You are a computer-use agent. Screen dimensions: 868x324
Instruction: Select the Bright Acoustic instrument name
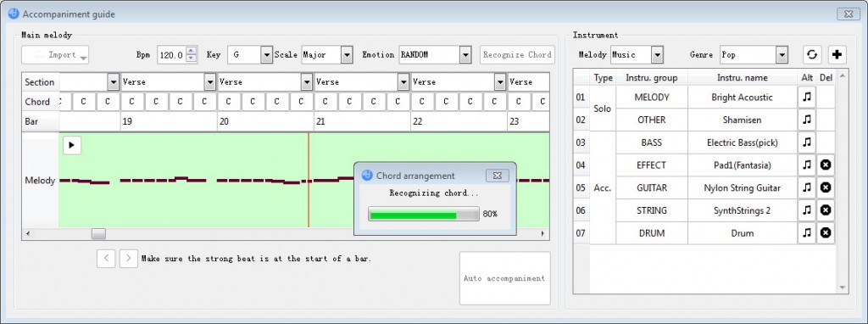(x=743, y=97)
